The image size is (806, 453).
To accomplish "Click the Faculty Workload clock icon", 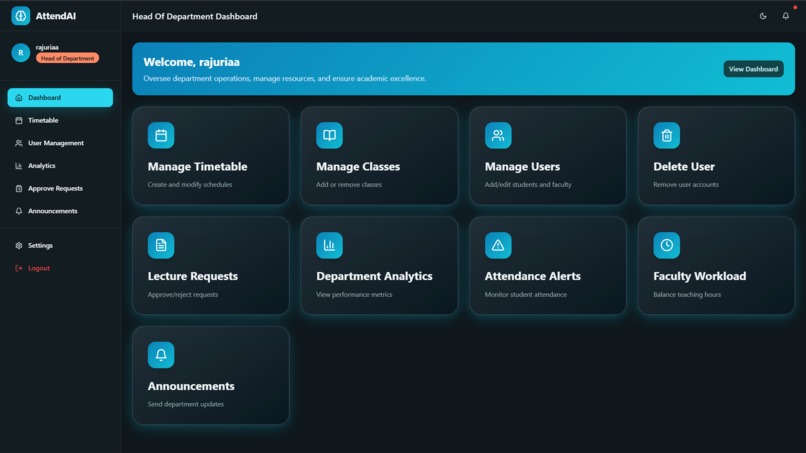I will [667, 245].
